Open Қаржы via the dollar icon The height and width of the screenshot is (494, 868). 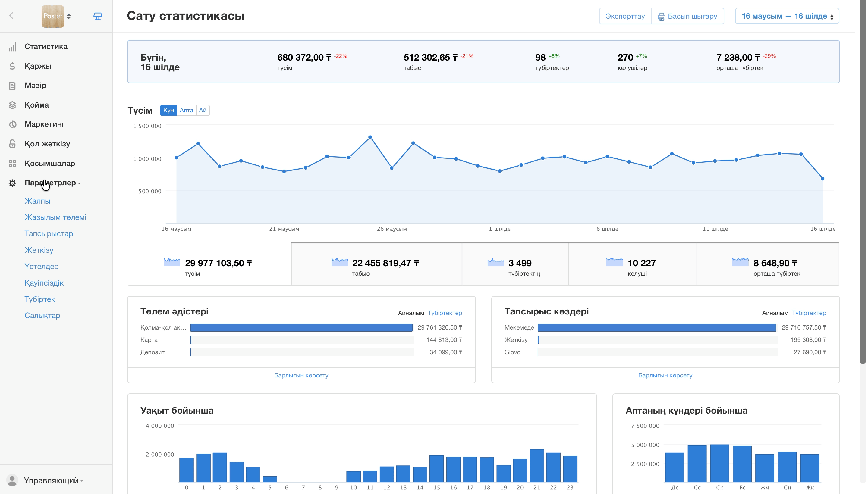pyautogui.click(x=12, y=66)
